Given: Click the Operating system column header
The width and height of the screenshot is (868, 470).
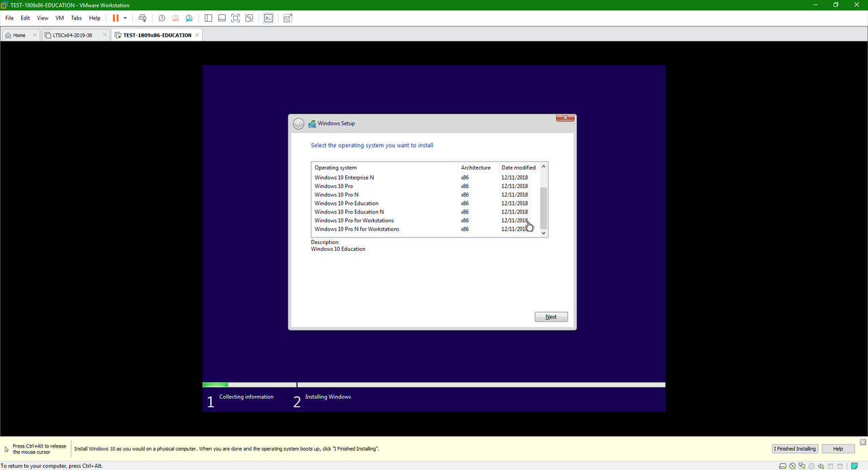Looking at the screenshot, I should (384, 168).
